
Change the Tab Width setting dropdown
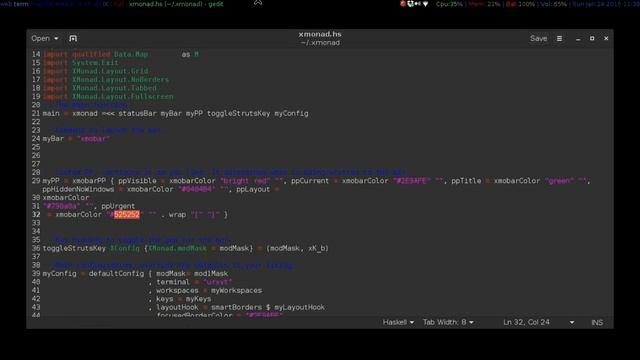pyautogui.click(x=448, y=322)
